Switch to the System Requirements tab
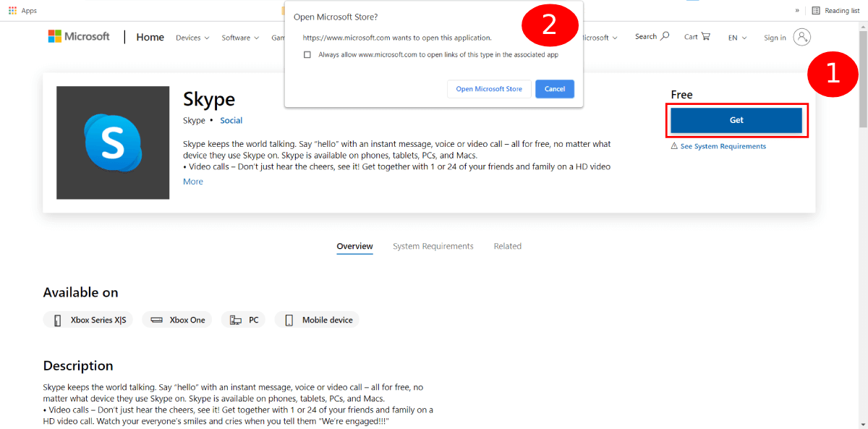Image resolution: width=868 pixels, height=429 pixels. [x=433, y=246]
